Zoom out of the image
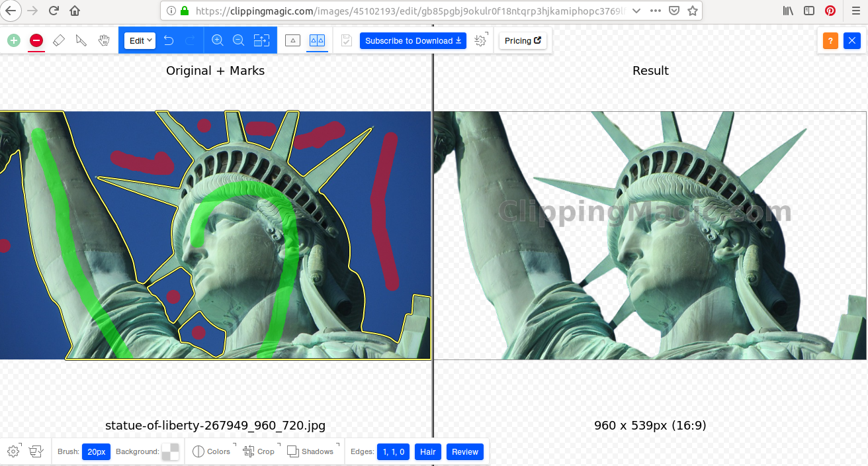 pos(239,40)
